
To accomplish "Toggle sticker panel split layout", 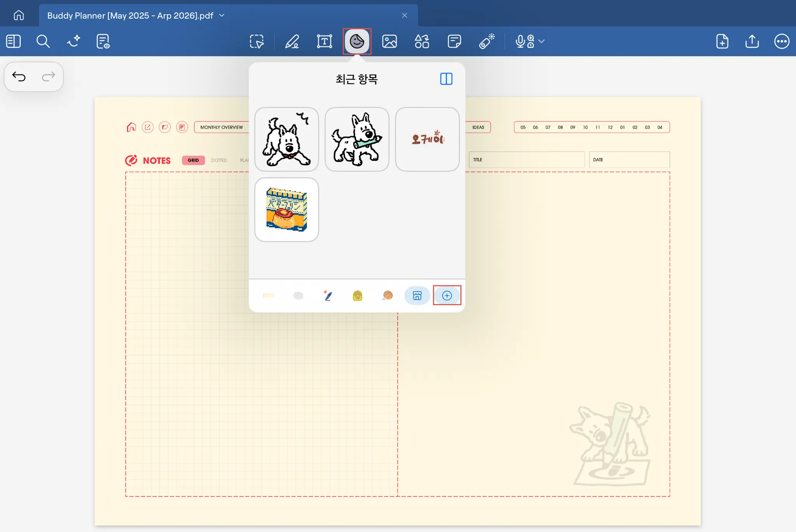I will tap(446, 79).
